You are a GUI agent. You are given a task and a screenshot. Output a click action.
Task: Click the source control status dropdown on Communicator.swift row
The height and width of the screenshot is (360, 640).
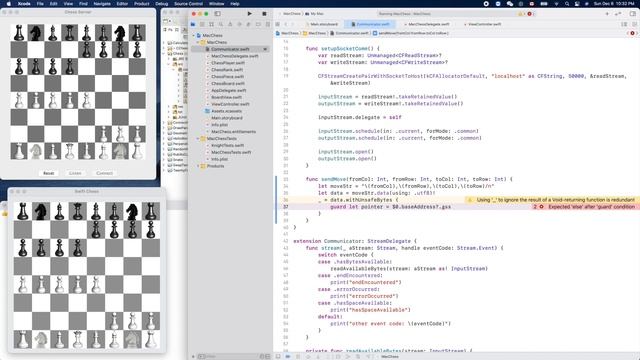[265, 49]
